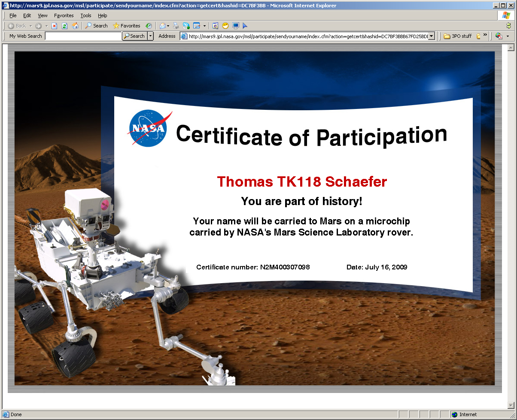Open the History icon next to Favorites
The height and width of the screenshot is (420, 517).
pyautogui.click(x=149, y=26)
